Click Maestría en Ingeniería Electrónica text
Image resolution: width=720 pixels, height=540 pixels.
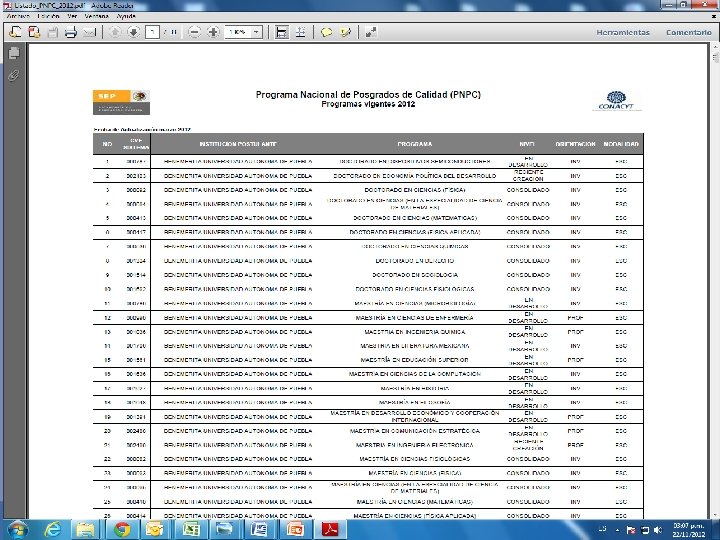tap(415, 445)
